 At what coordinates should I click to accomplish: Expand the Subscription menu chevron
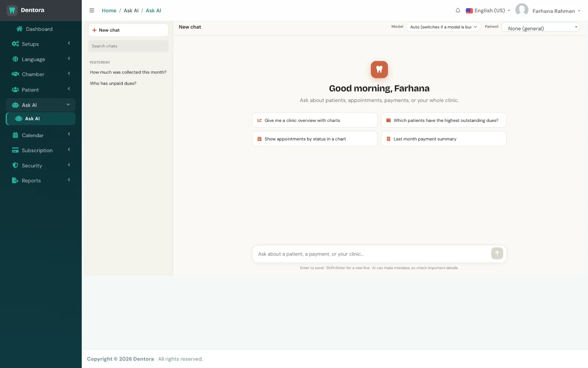[69, 149]
